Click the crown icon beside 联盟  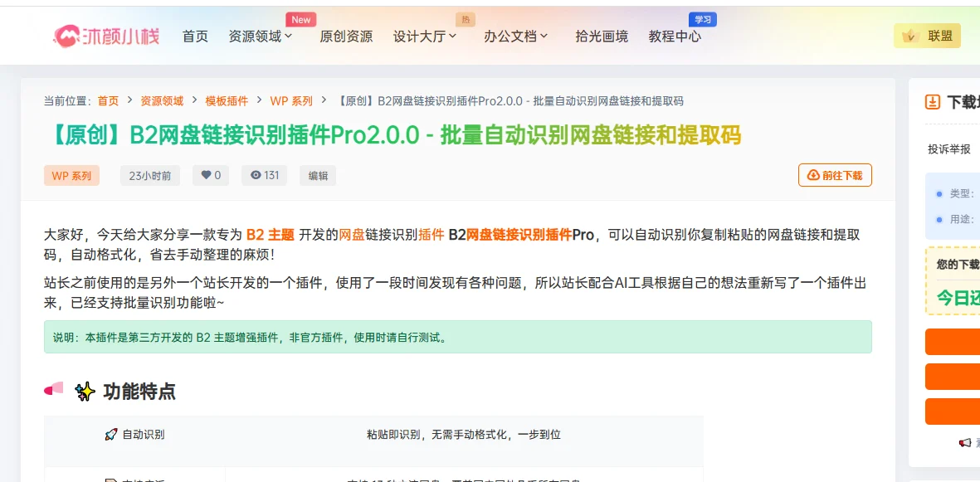[x=910, y=36]
